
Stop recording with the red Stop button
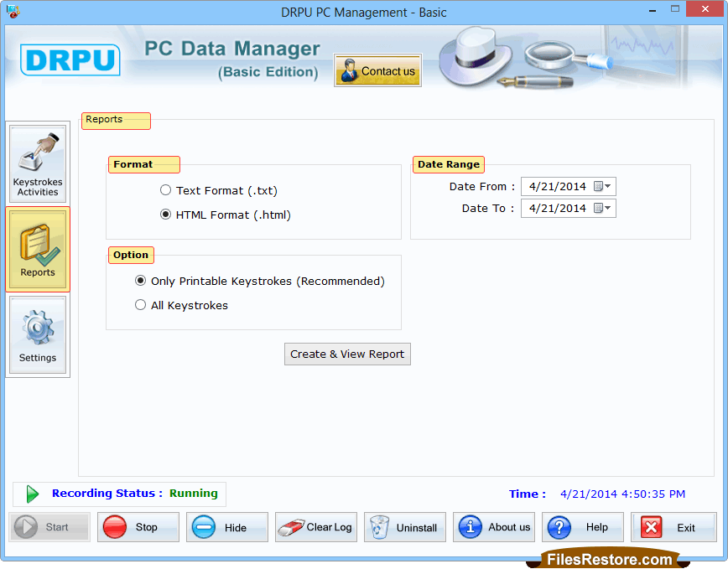coord(138,527)
